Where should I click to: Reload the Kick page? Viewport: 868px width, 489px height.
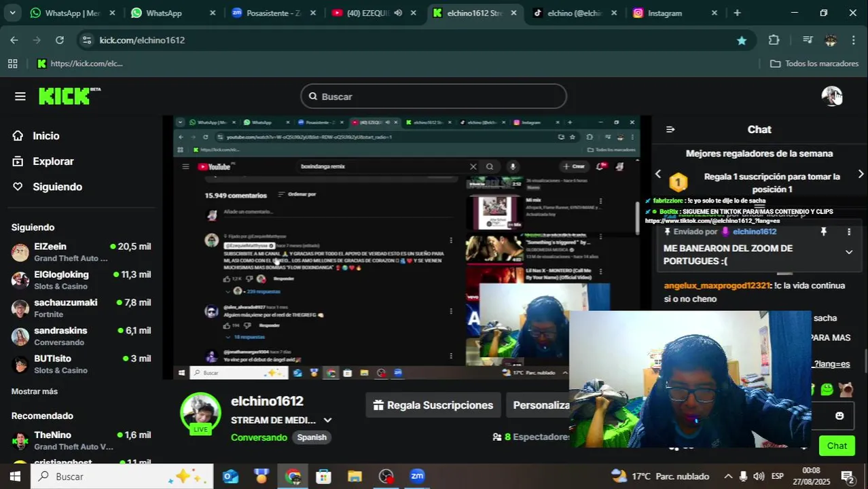(x=60, y=40)
